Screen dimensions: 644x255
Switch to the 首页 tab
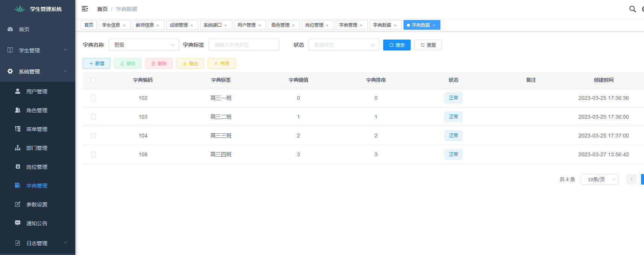89,25
